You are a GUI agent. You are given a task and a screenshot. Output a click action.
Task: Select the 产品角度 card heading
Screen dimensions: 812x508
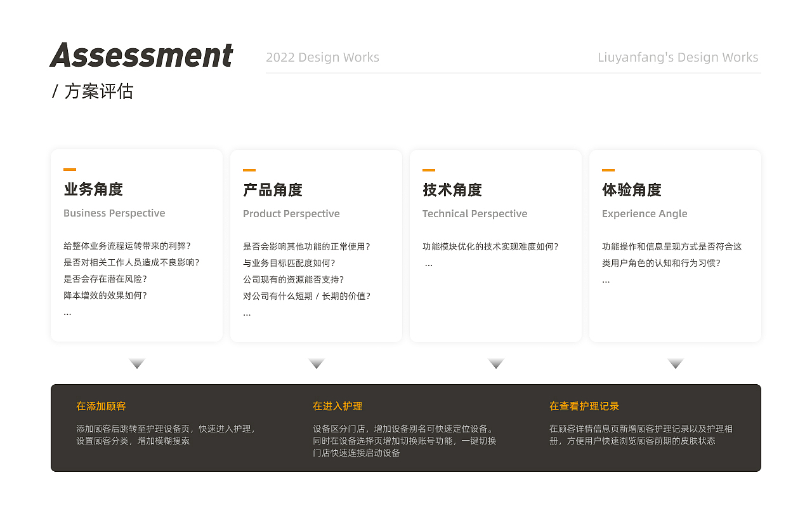[x=273, y=190]
